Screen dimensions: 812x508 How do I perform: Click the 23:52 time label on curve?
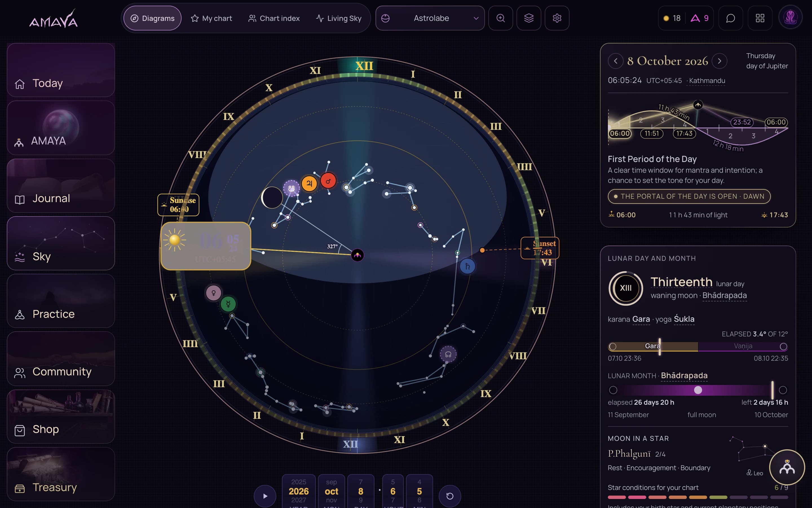click(742, 122)
